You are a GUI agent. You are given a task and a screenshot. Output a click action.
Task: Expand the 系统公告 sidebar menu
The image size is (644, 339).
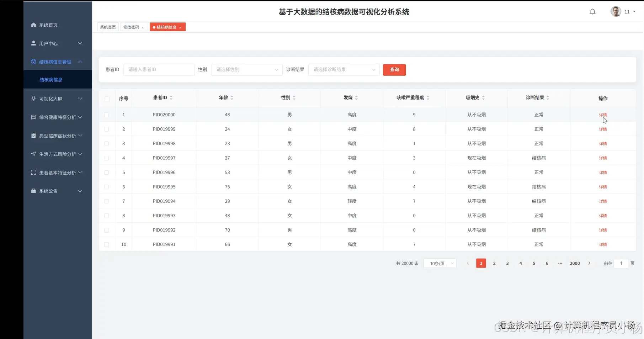(80, 191)
